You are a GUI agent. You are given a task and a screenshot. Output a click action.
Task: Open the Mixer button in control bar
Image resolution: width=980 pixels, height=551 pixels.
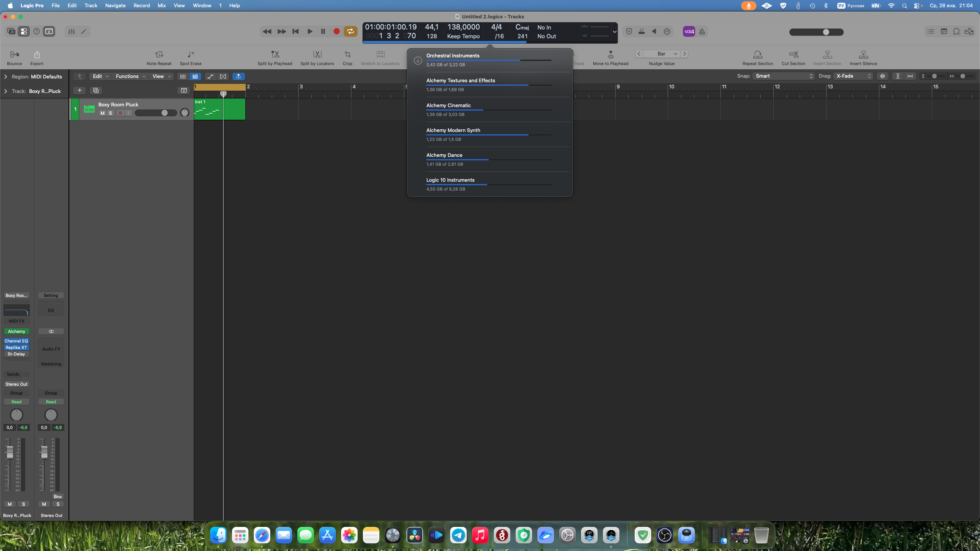pyautogui.click(x=72, y=31)
